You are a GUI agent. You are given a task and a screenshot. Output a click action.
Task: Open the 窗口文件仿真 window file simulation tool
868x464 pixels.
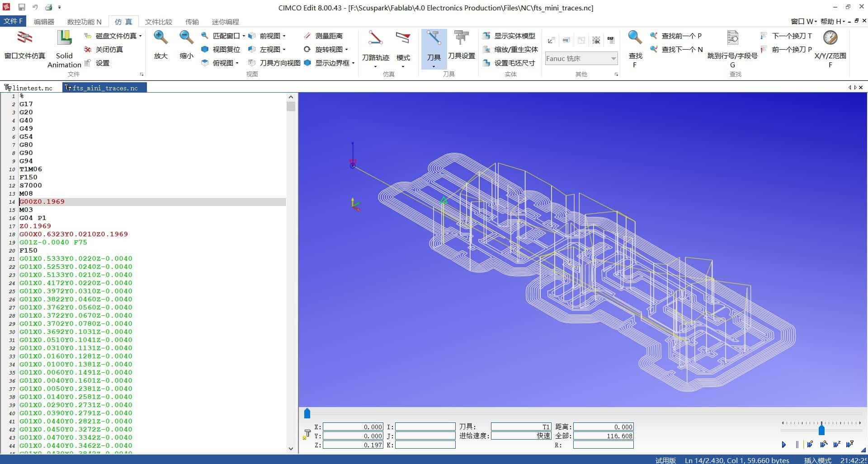click(24, 45)
